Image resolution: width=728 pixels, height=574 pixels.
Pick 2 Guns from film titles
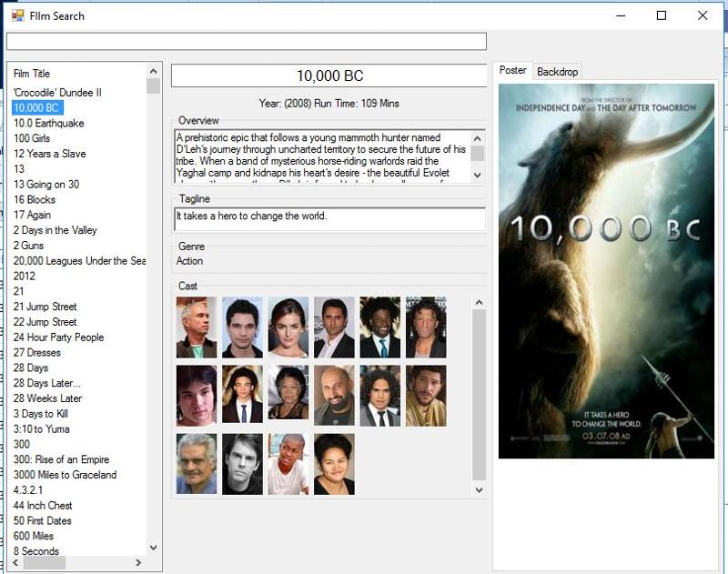pyautogui.click(x=28, y=246)
